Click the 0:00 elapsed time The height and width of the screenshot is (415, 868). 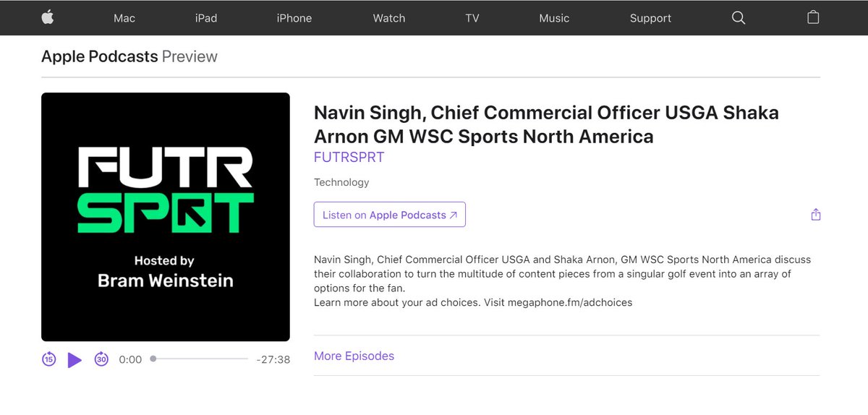tap(130, 359)
